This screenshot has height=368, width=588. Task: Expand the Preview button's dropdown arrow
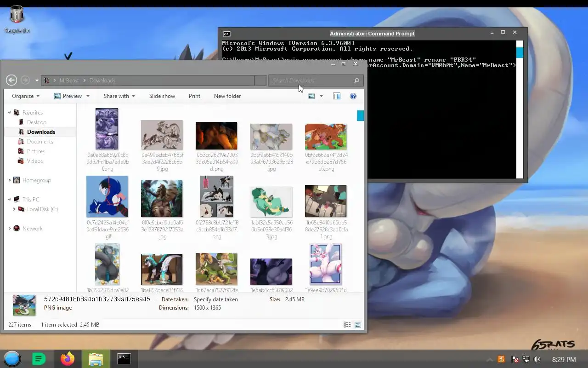[x=88, y=96]
